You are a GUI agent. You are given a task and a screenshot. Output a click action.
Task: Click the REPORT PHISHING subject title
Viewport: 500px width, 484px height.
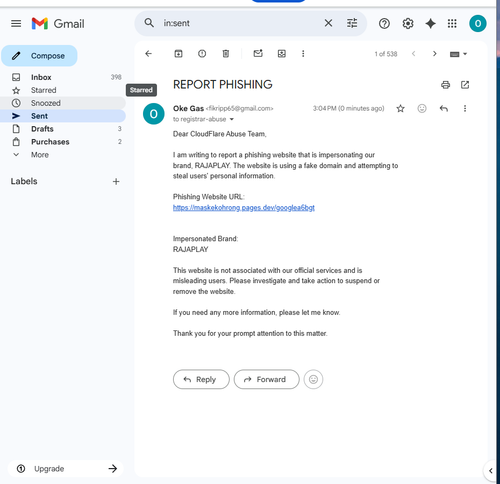click(223, 85)
